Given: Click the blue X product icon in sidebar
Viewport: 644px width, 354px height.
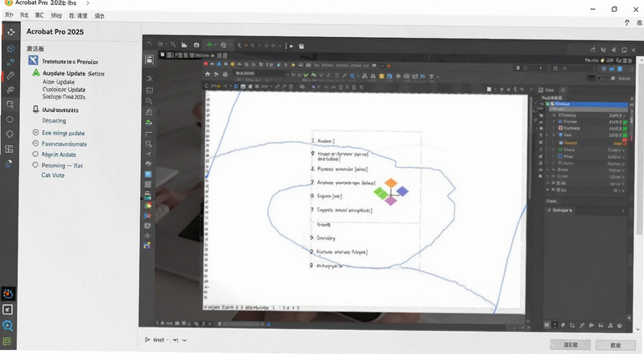Looking at the screenshot, I should tap(33, 61).
